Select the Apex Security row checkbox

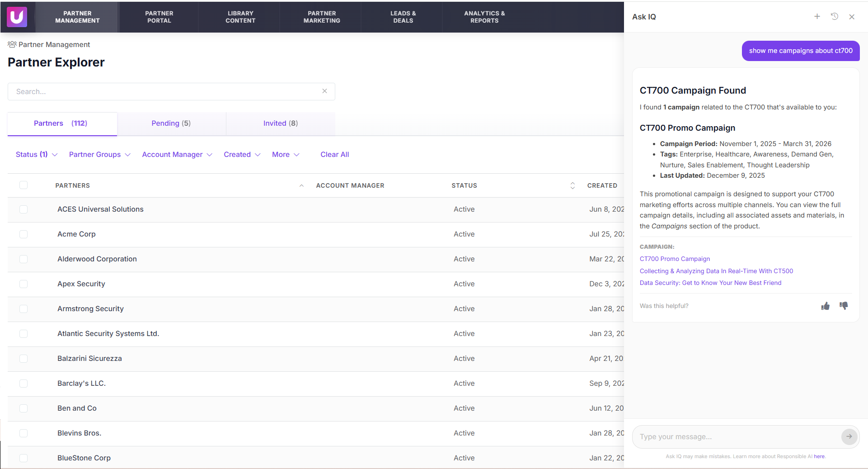pyautogui.click(x=23, y=284)
